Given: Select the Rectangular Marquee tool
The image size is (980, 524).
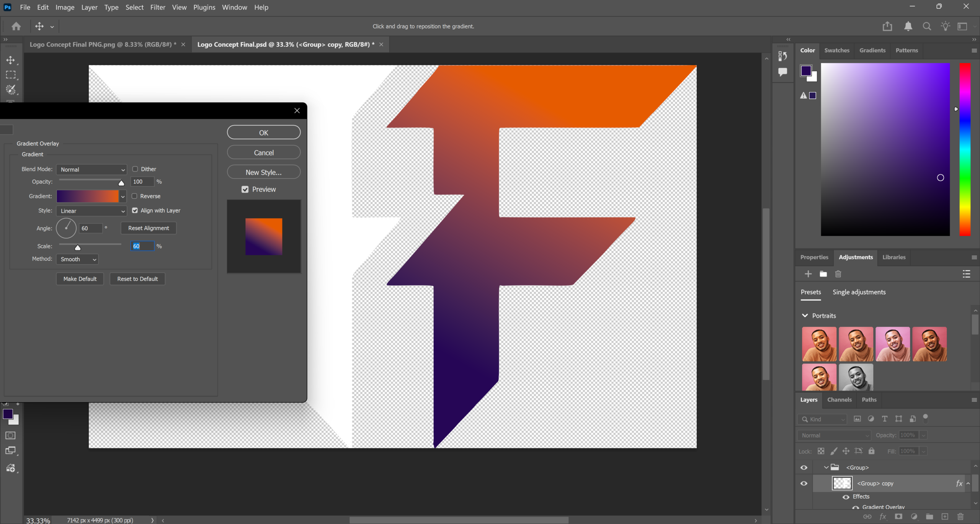Looking at the screenshot, I should [11, 75].
